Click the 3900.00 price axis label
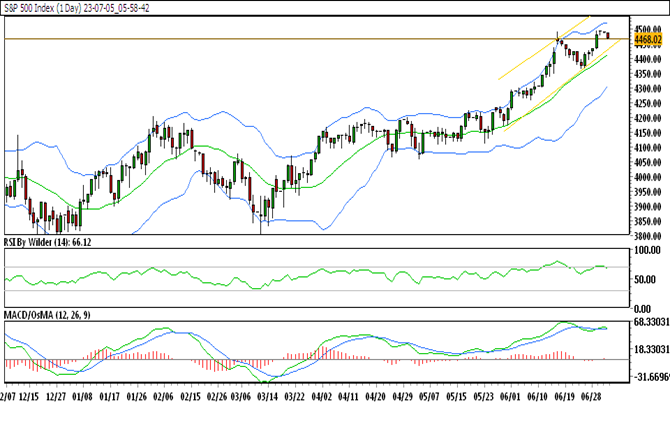Viewport: 670px width, 422px height. [648, 207]
